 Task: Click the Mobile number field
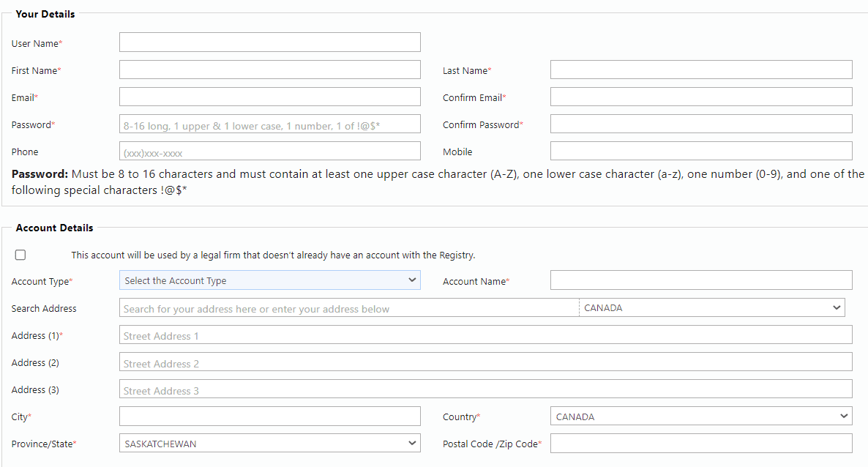pos(701,151)
